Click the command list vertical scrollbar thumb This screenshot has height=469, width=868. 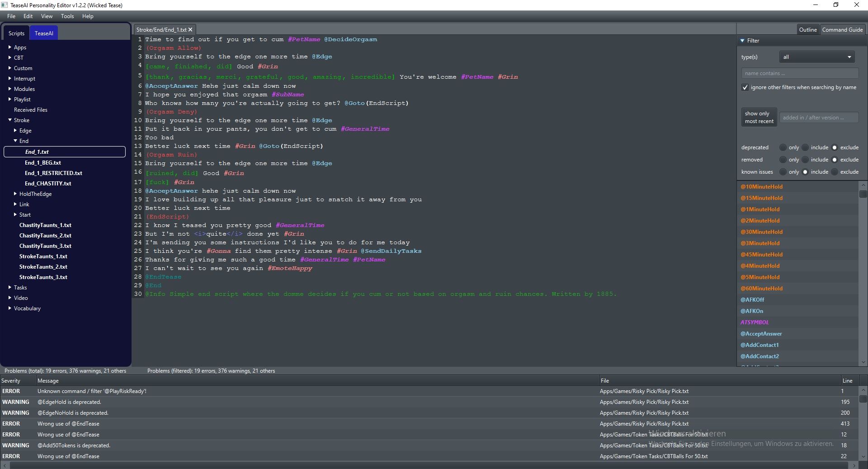[x=863, y=194]
